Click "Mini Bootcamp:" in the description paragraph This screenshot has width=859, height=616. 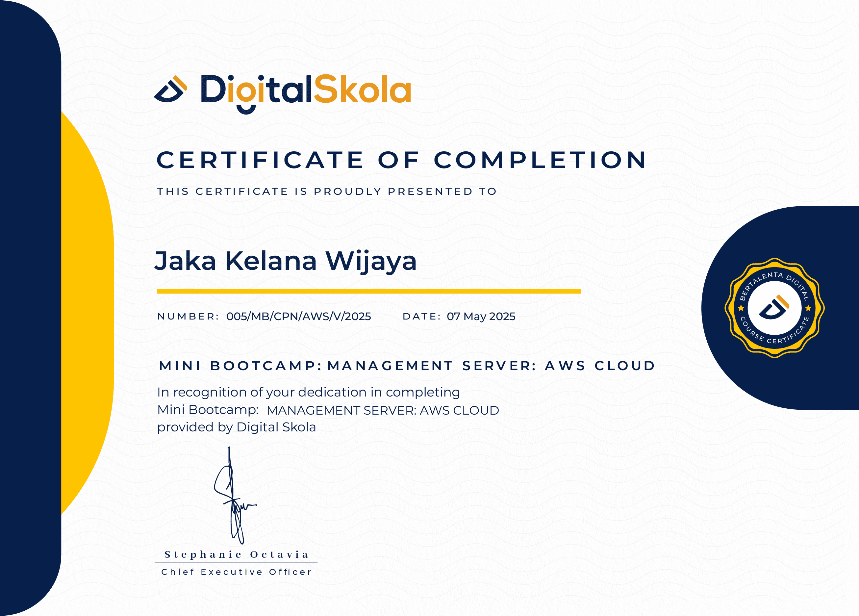point(208,410)
